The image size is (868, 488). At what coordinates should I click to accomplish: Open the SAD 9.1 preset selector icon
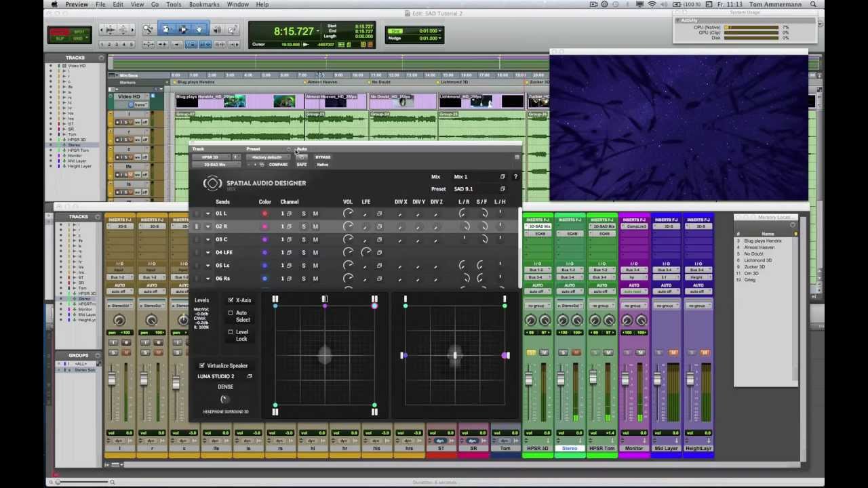coord(502,189)
